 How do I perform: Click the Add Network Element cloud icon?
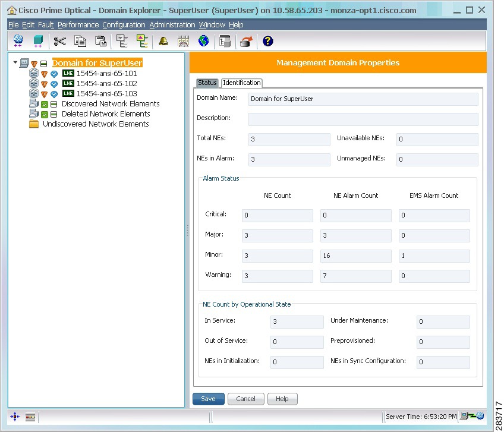pos(18,41)
